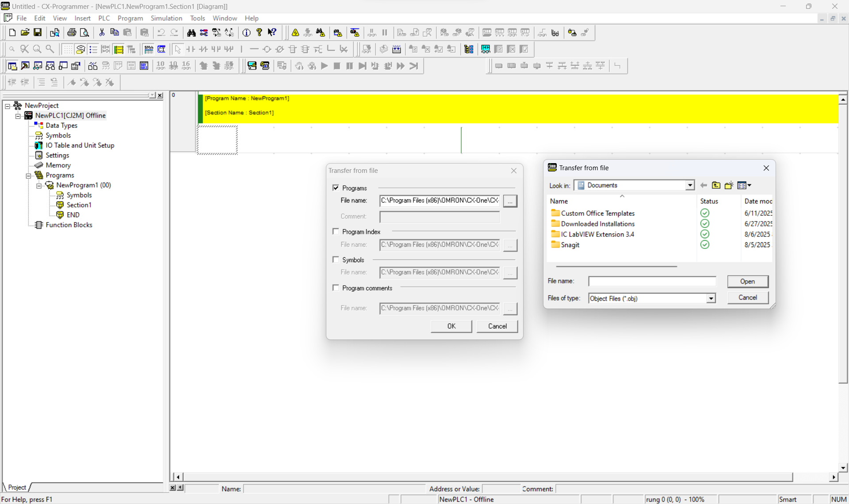Open the Look in Documents dropdown
Image resolution: width=849 pixels, height=504 pixels.
689,185
